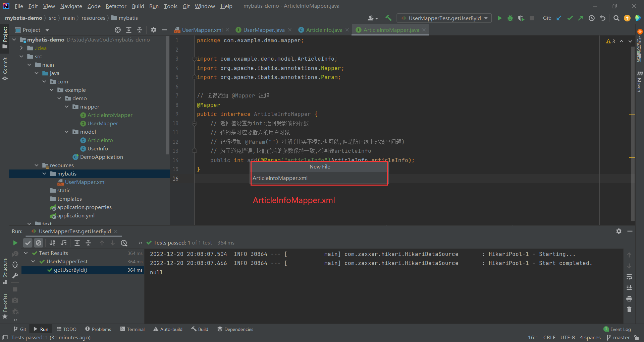The height and width of the screenshot is (342, 644).
Task: Click the warnings indicator showing 3
Action: [610, 41]
